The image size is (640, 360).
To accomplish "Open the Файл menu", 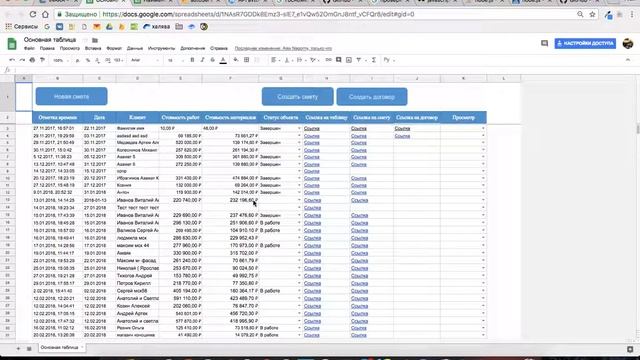I will click(x=29, y=49).
